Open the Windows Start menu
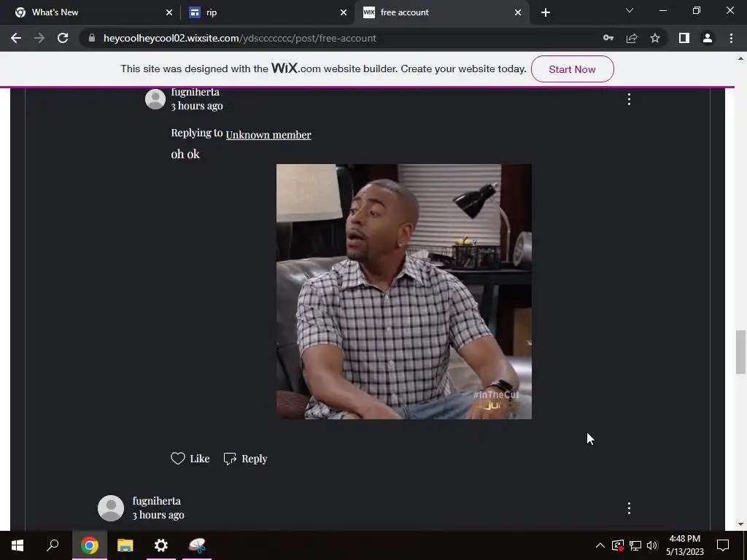This screenshot has width=747, height=560. tap(18, 545)
